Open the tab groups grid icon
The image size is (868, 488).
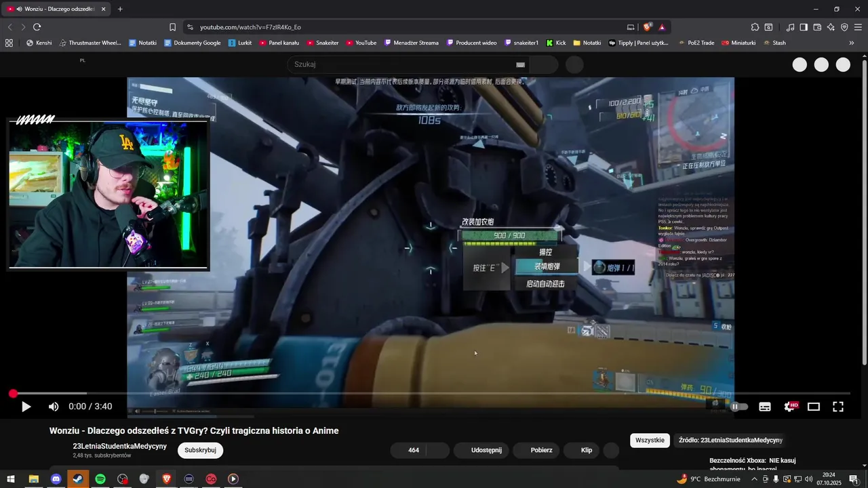tap(9, 43)
